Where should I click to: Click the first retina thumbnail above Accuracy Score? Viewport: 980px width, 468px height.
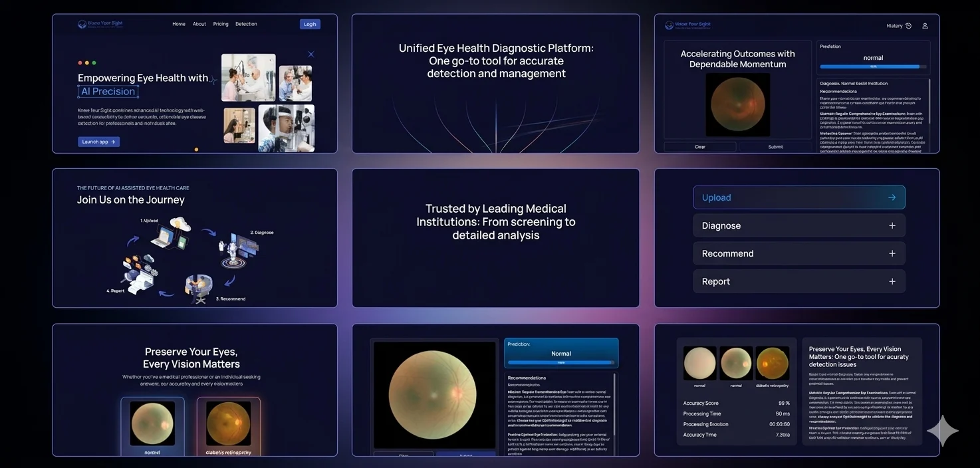(700, 363)
